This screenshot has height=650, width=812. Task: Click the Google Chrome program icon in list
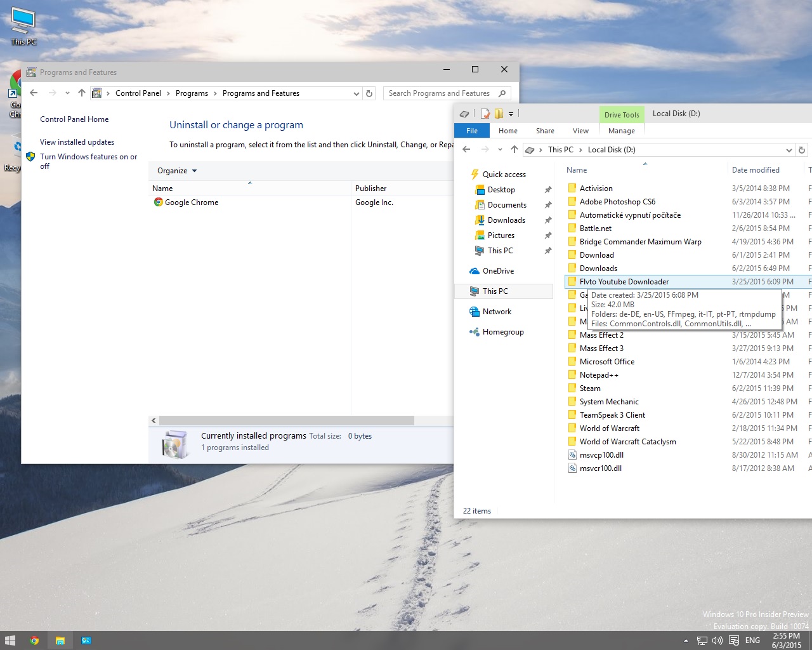click(x=158, y=202)
